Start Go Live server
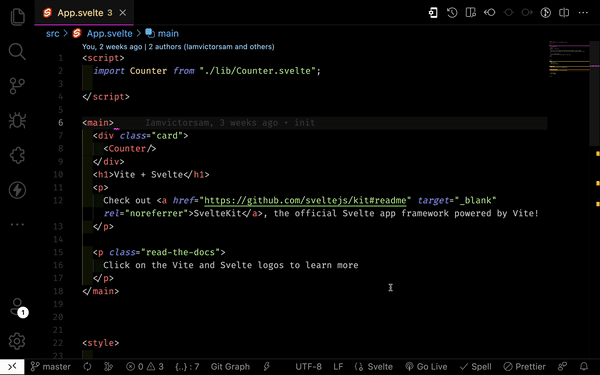 click(x=426, y=367)
